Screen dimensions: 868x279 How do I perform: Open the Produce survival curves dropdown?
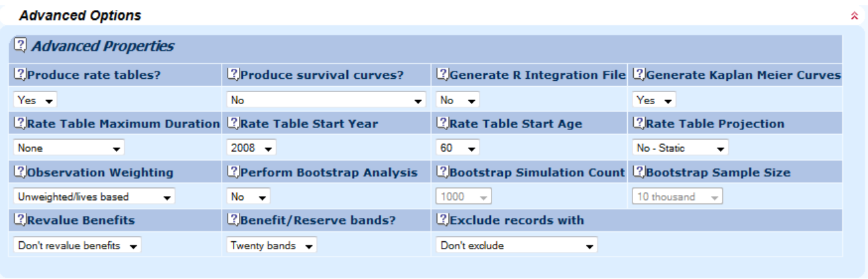click(x=325, y=101)
